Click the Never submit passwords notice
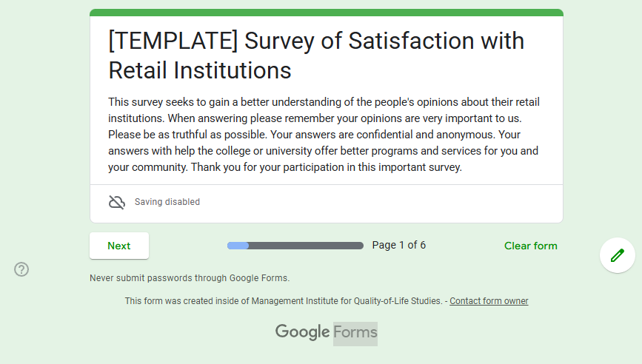Screen dimensions: 642x364 [190, 278]
